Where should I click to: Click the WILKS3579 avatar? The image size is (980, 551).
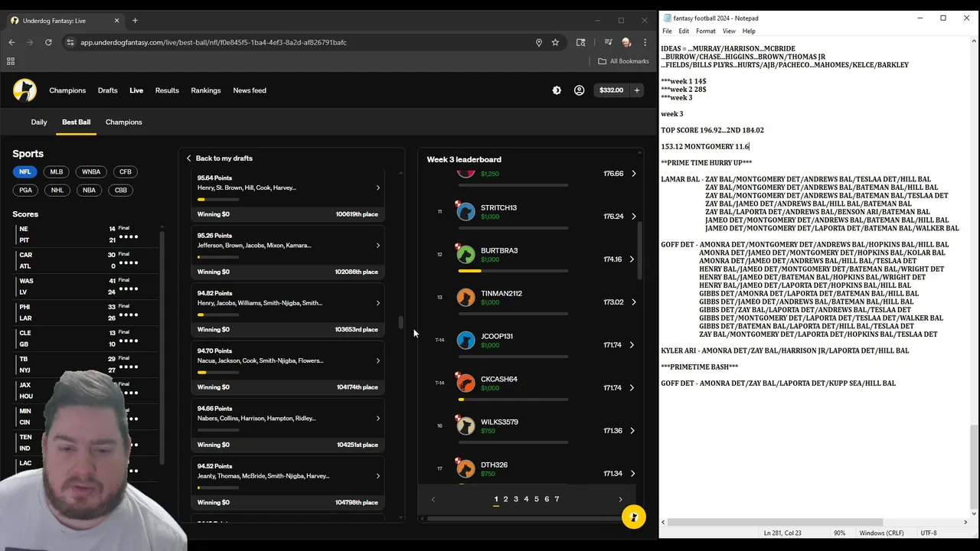465,425
